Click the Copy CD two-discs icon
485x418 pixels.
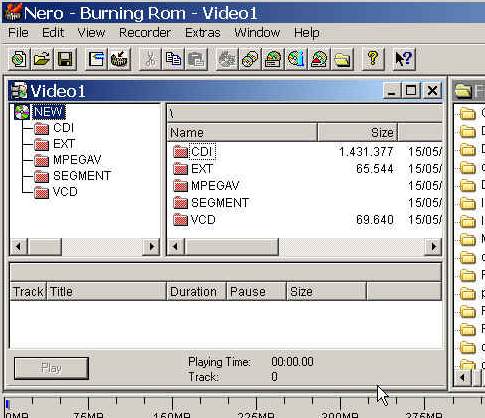coord(250,59)
